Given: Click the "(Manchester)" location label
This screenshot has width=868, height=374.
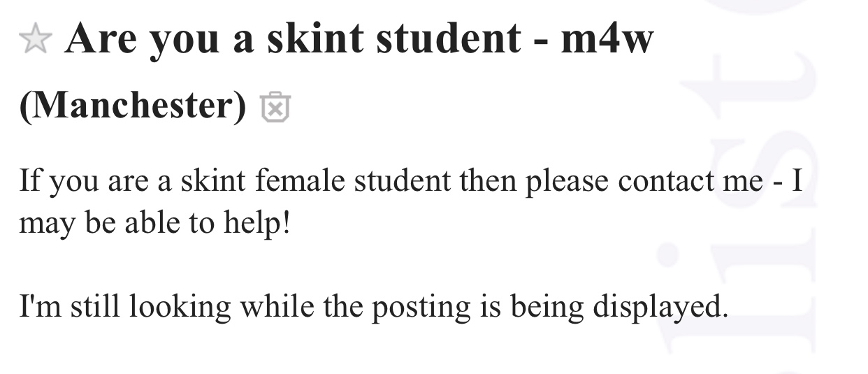Looking at the screenshot, I should [x=133, y=106].
